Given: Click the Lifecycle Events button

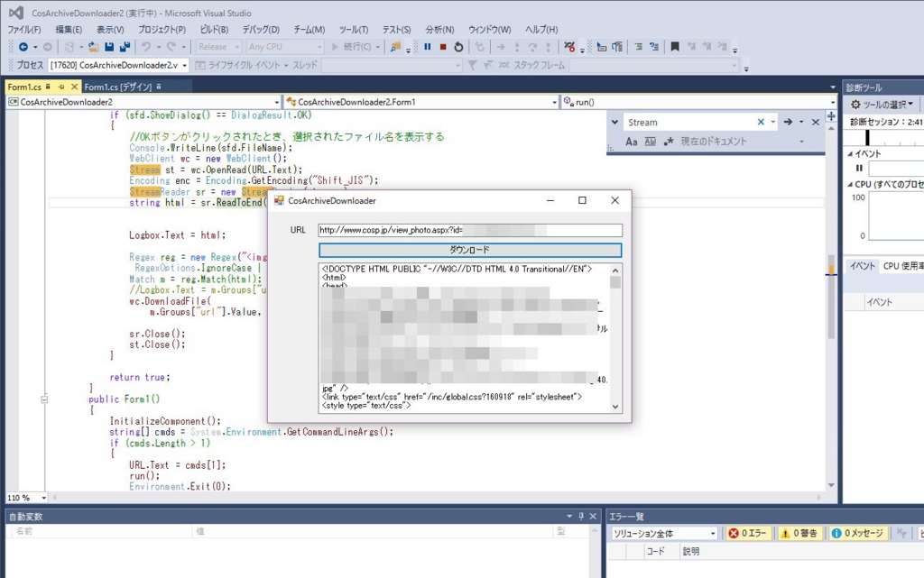Looking at the screenshot, I should click(238, 65).
